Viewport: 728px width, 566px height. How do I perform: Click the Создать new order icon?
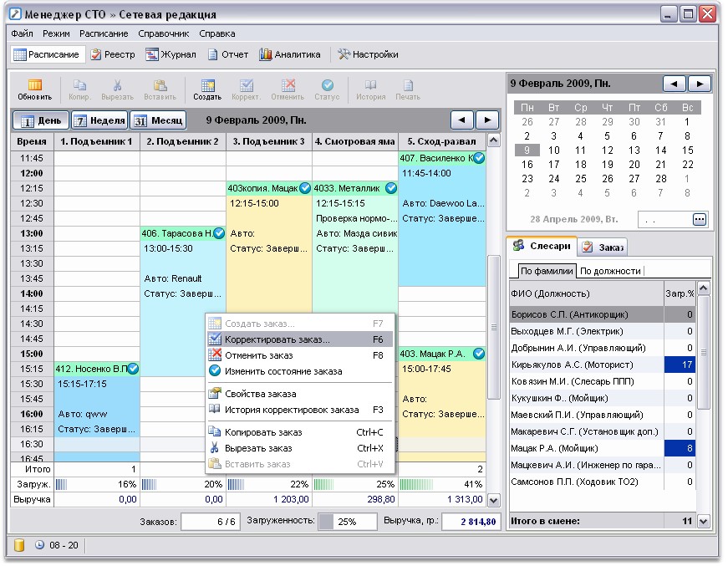coord(207,89)
